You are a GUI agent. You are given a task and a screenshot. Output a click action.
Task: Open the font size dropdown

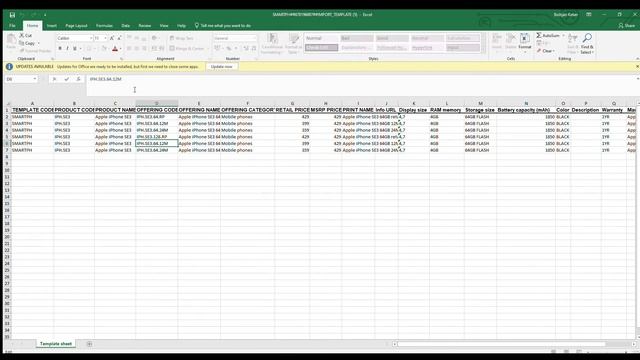point(105,38)
